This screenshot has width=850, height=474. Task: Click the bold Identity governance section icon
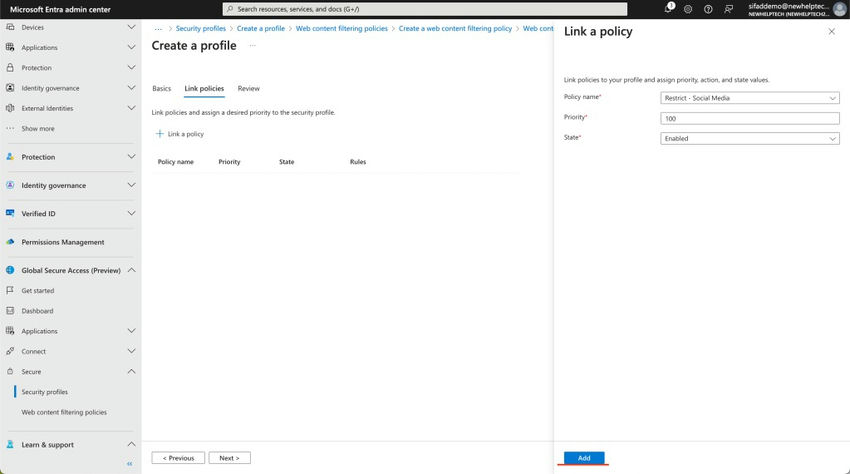[10, 185]
